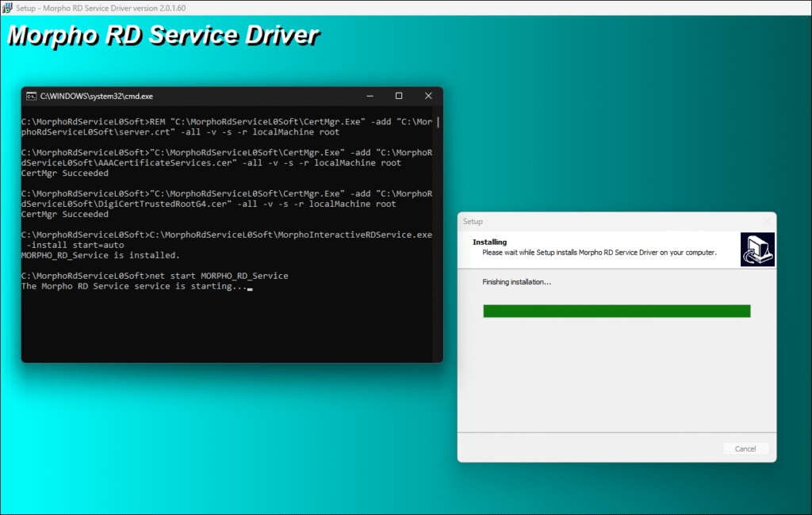Click the 'Finishing installation...' status text
This screenshot has width=812, height=515.
pos(516,282)
